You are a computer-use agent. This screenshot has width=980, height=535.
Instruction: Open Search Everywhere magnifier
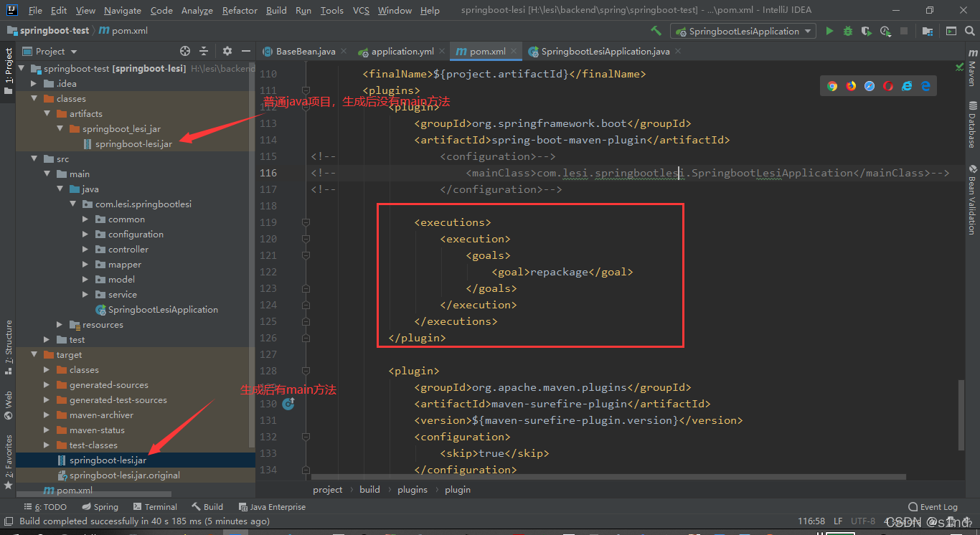point(969,31)
